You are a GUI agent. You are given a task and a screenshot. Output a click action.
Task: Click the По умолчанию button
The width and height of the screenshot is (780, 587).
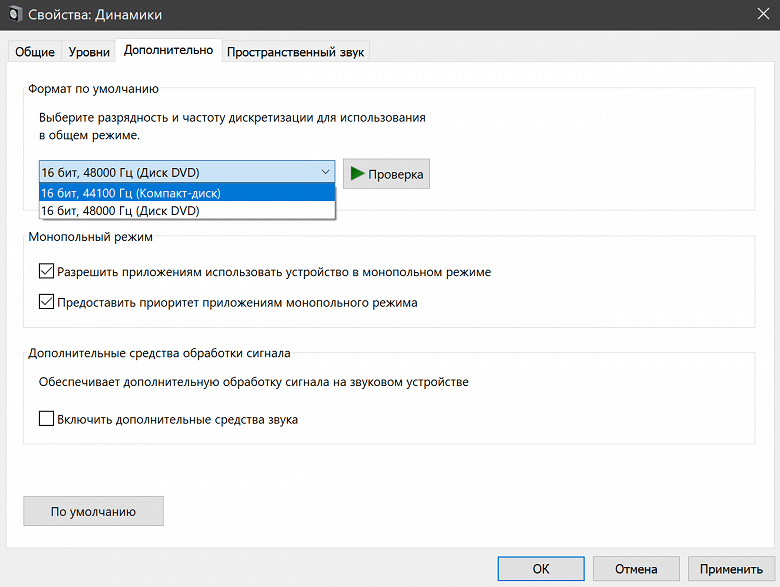click(x=93, y=511)
